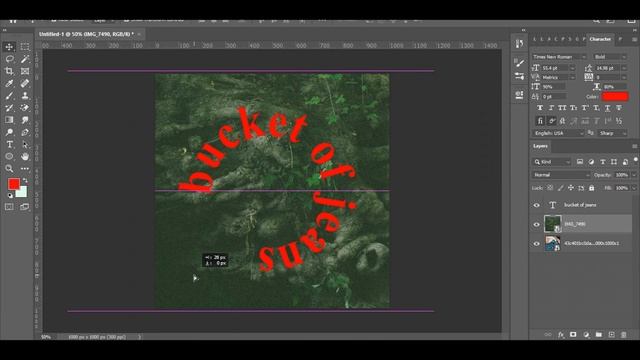This screenshot has height=360, width=640.
Task: Select the Horizontal Type tool
Action: click(x=9, y=144)
